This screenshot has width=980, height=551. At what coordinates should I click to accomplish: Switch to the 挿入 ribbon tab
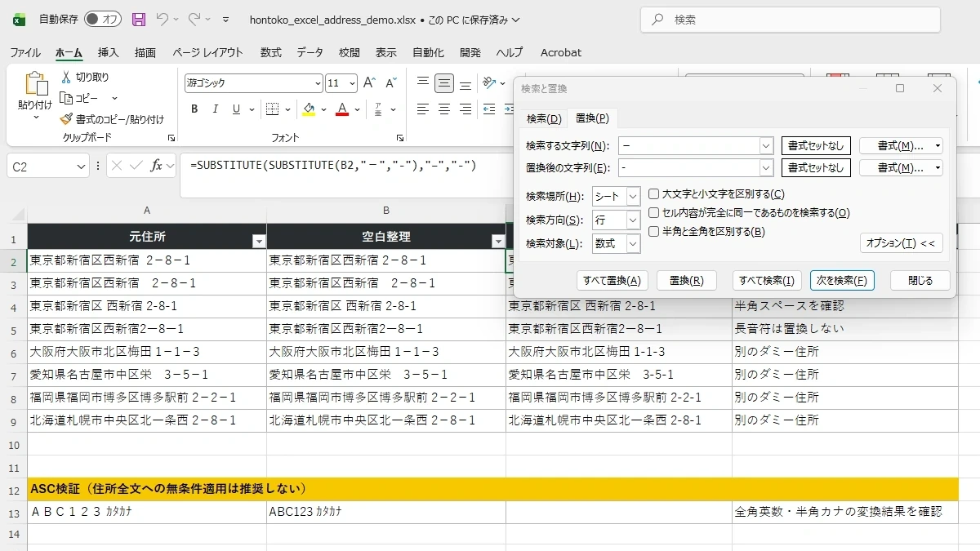[x=109, y=52]
